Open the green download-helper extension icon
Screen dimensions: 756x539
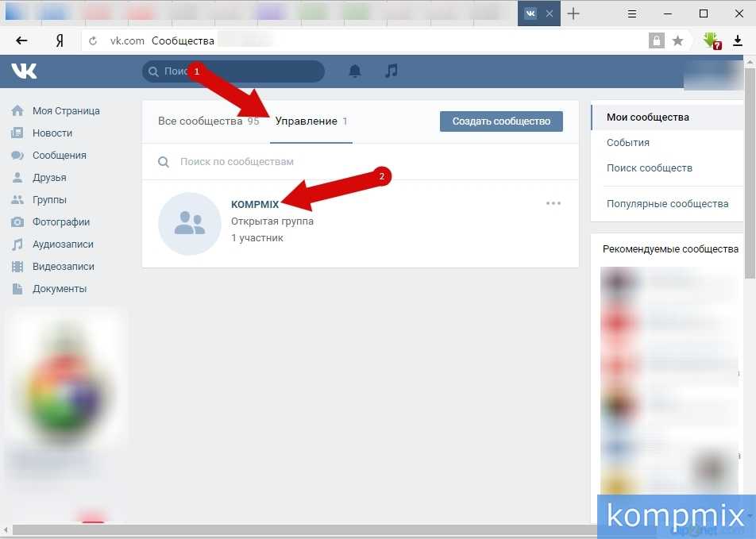pyautogui.click(x=712, y=41)
